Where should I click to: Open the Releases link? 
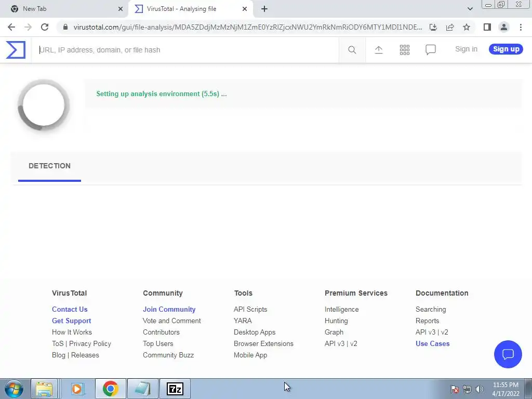(x=85, y=355)
